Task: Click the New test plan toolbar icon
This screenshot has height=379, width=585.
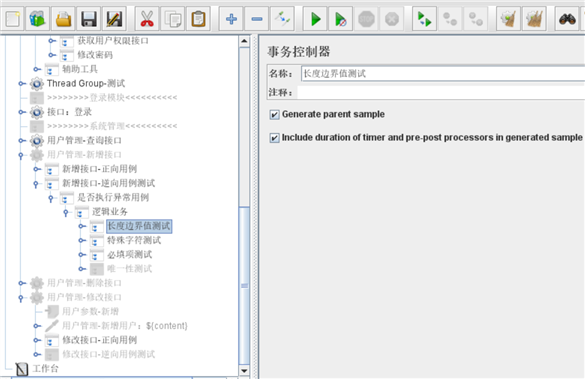Action: (12, 19)
